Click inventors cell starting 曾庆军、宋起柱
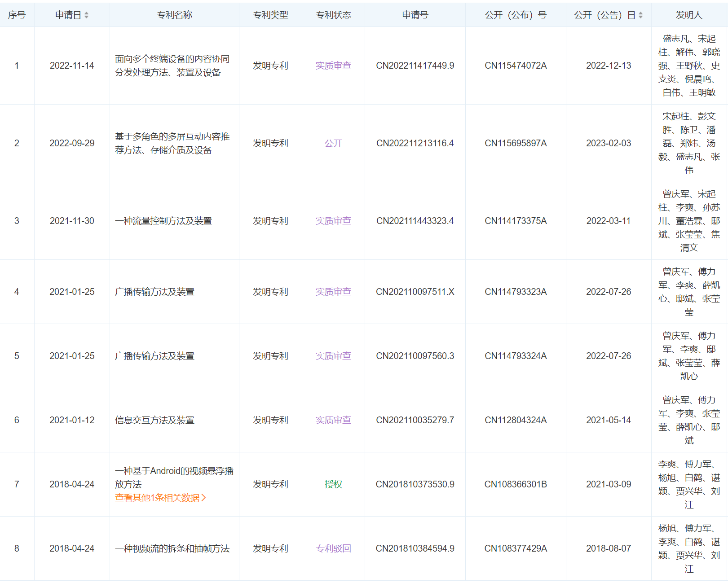This screenshot has height=583, width=728. [x=689, y=221]
